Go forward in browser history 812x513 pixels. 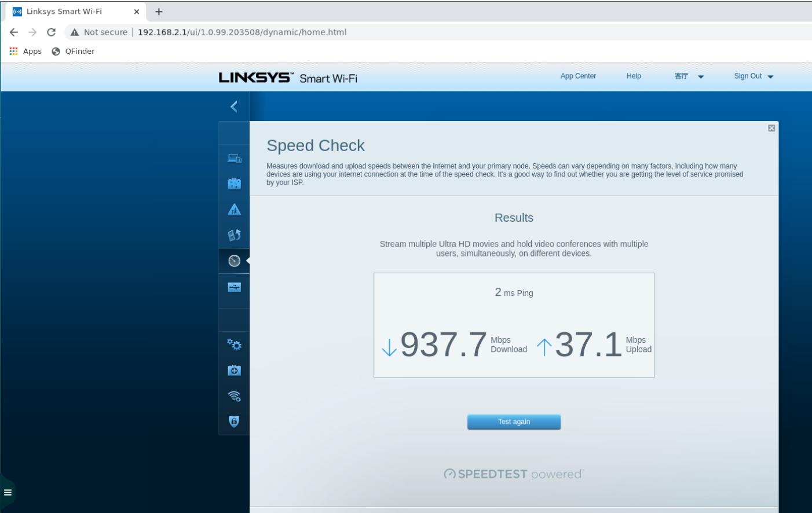[x=32, y=32]
